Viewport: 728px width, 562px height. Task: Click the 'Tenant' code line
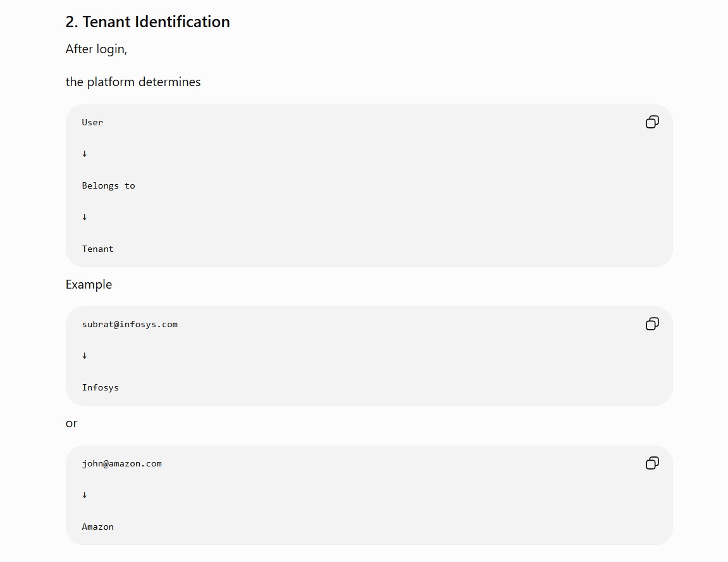tap(97, 249)
